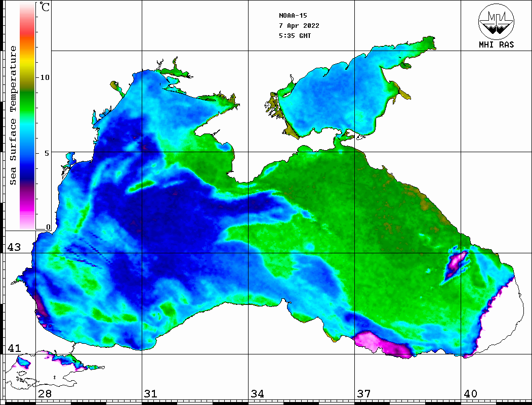Click the '5' tick on the color scale
Image resolution: width=532 pixels, height=405 pixels.
tap(47, 153)
